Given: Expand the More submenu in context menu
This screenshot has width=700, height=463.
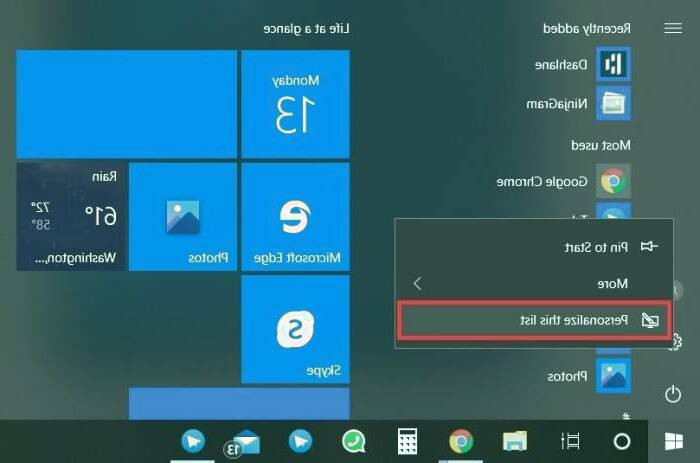Looking at the screenshot, I should (531, 284).
